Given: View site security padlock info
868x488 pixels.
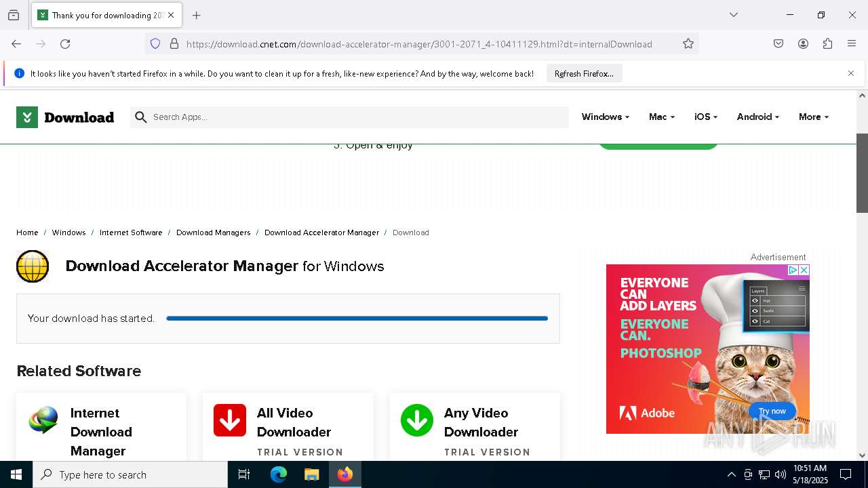Looking at the screenshot, I should click(174, 44).
